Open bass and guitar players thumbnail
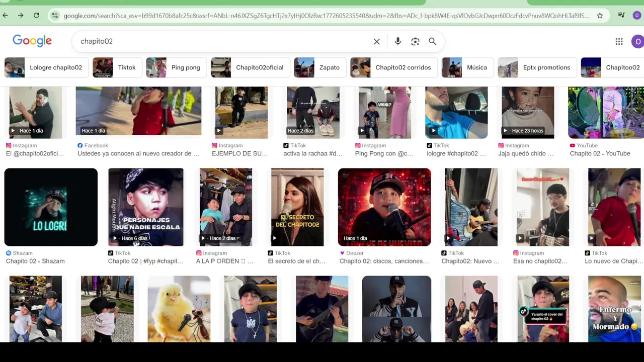This screenshot has height=362, width=644. (471, 207)
